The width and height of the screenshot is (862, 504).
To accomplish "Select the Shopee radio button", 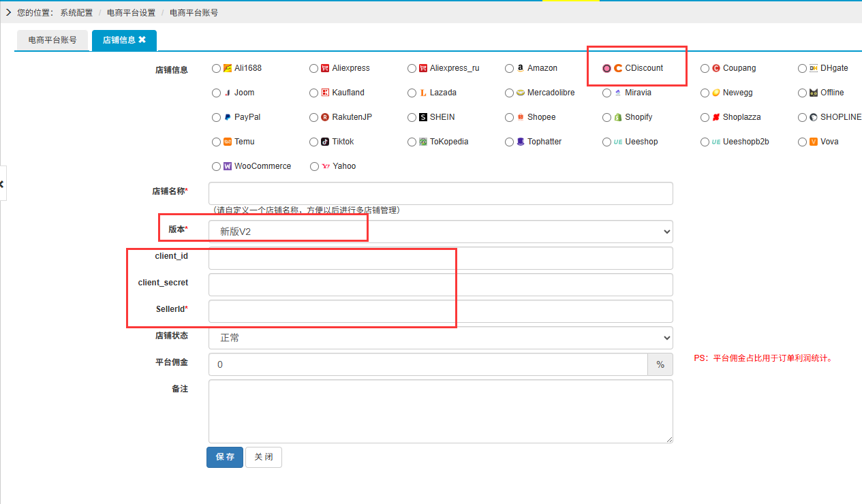I will tap(510, 117).
